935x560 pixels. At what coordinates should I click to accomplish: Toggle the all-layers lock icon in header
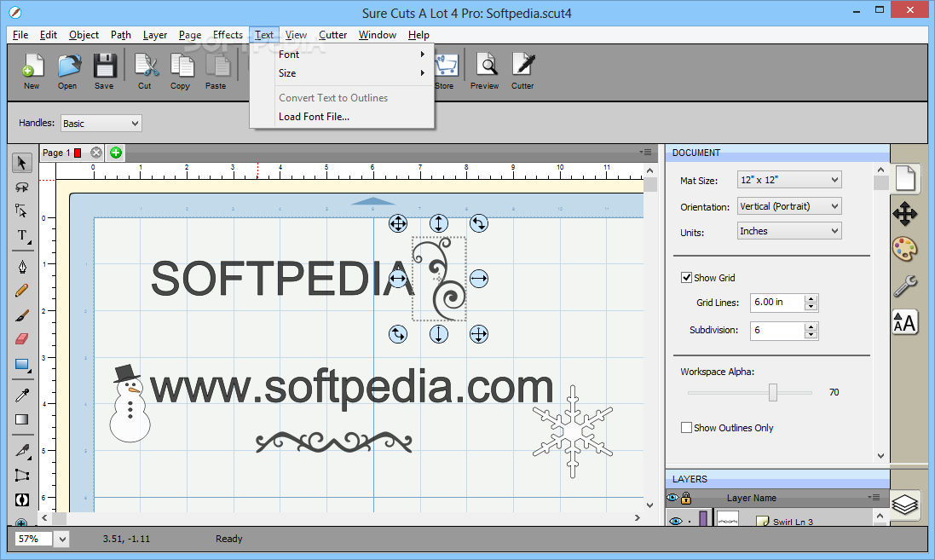(686, 498)
